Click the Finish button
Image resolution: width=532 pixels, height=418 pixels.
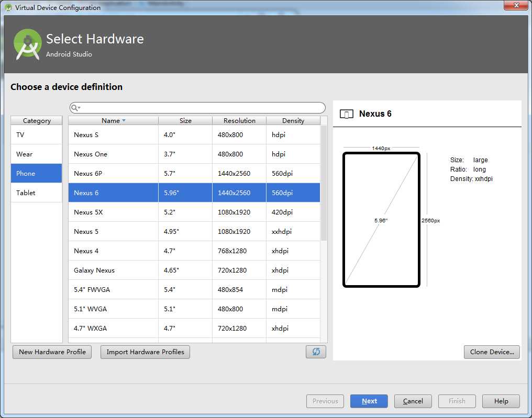tap(457, 401)
